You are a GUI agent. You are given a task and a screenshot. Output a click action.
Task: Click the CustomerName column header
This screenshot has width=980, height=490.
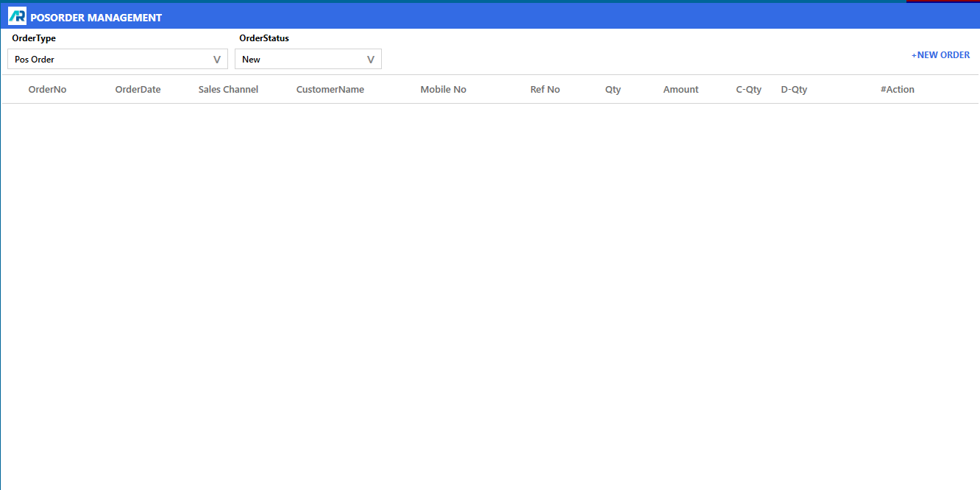(x=330, y=89)
